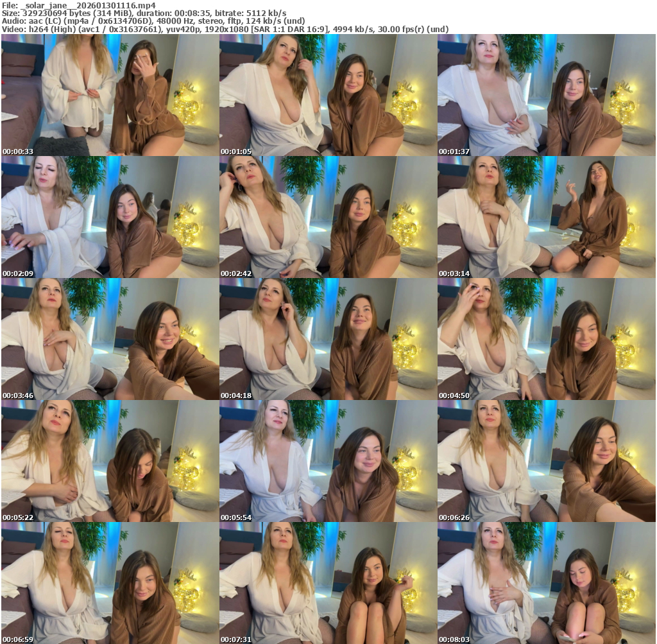657x644 pixels.
Task: Open the thumbnail at 00:02:42
Action: tap(328, 217)
